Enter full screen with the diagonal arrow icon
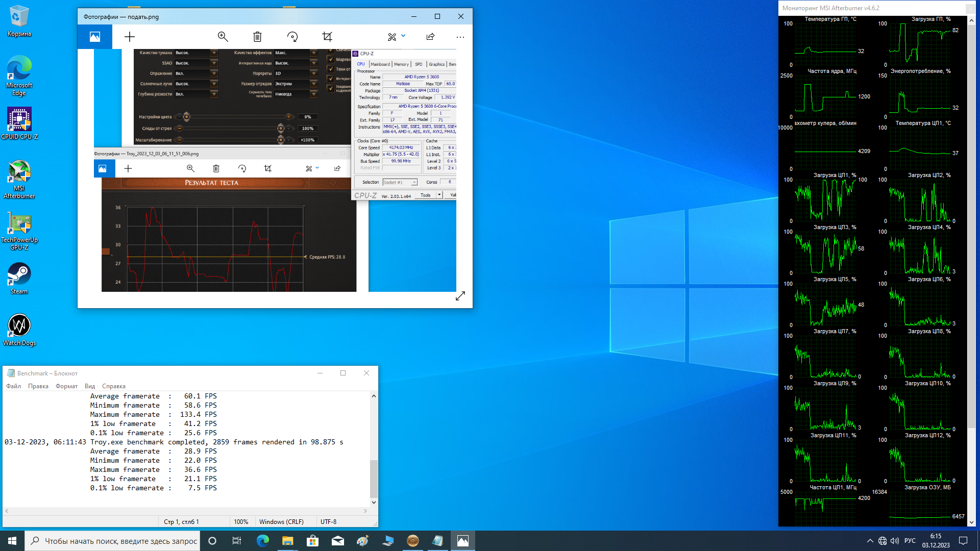Image resolution: width=980 pixels, height=551 pixels. pos(460,296)
